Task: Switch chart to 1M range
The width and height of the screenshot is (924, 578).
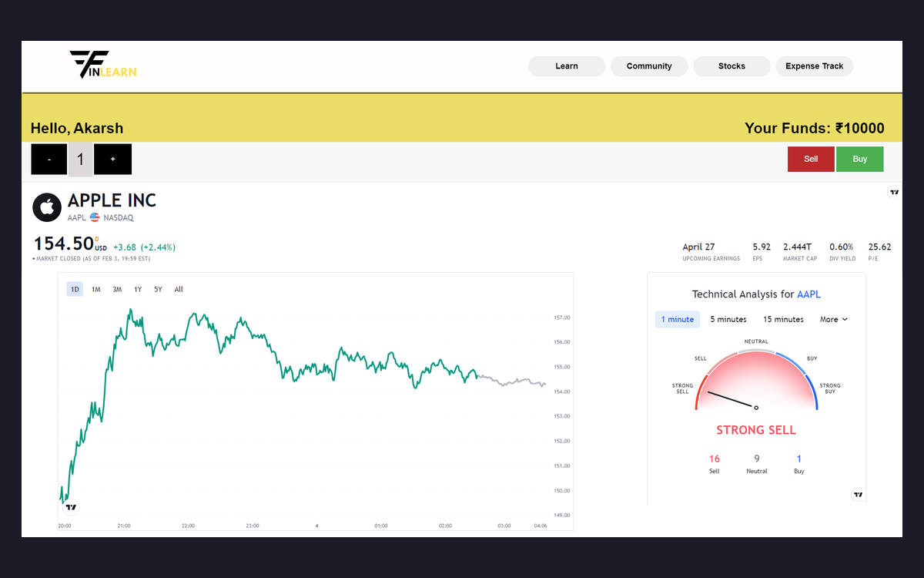Action: 96,290
